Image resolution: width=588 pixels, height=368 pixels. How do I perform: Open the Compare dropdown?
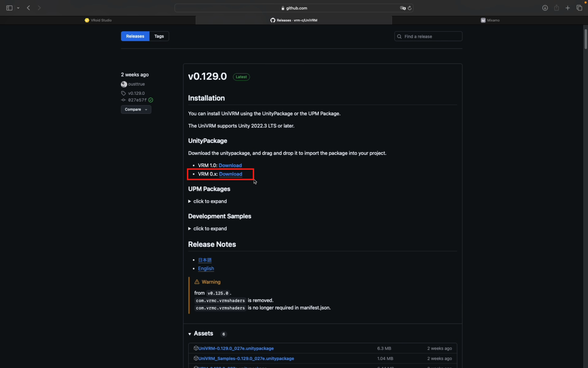[x=136, y=110]
